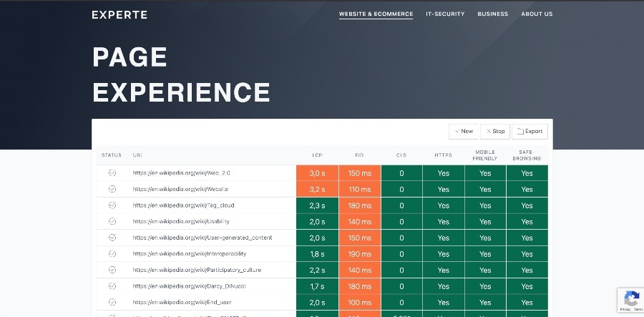Click Mobile Friendly cell in Usability row
The height and width of the screenshot is (317, 644).
click(x=485, y=222)
